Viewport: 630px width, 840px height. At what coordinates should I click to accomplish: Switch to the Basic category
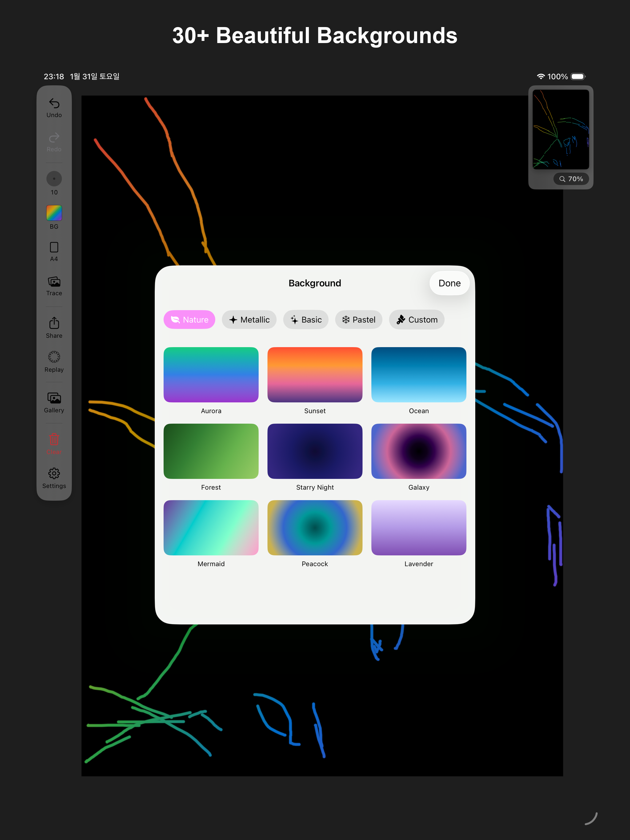pyautogui.click(x=306, y=320)
